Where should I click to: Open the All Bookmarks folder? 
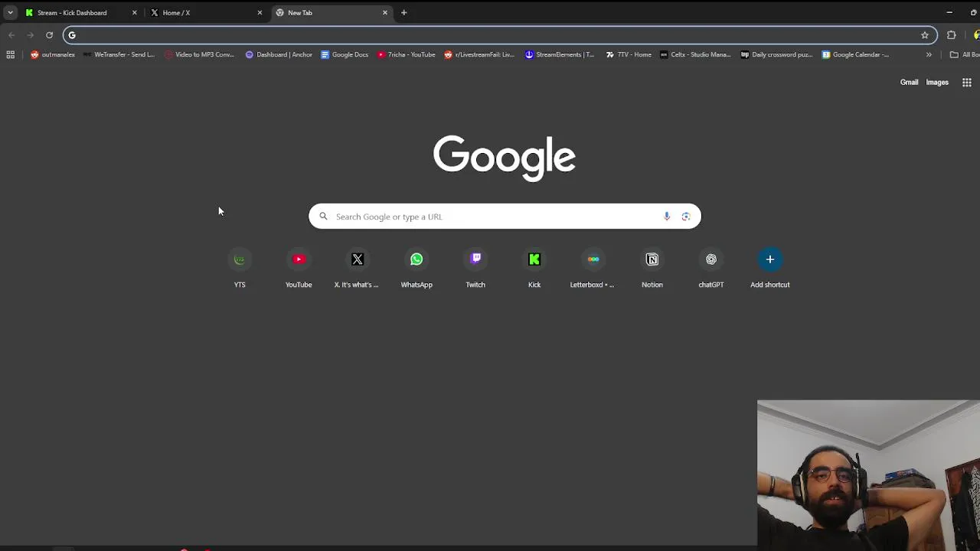964,54
